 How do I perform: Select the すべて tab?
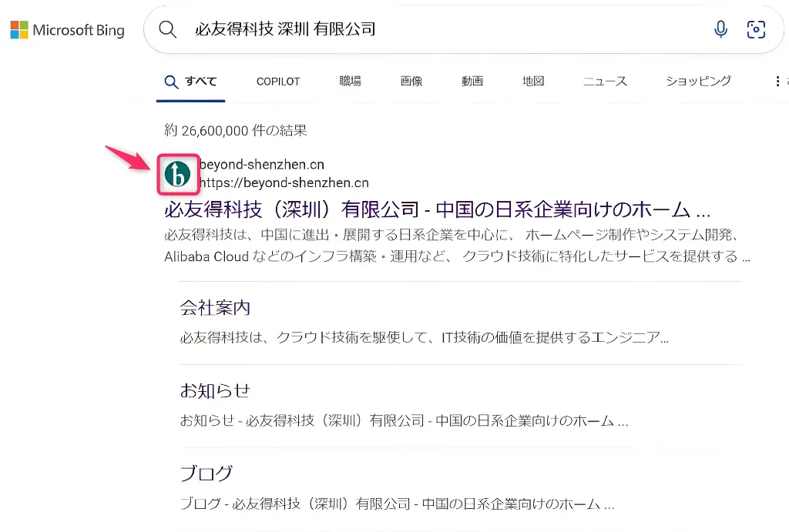point(191,81)
